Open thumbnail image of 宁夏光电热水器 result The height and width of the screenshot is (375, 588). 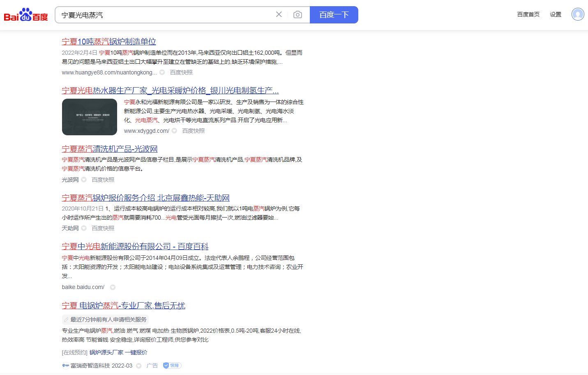tap(90, 117)
